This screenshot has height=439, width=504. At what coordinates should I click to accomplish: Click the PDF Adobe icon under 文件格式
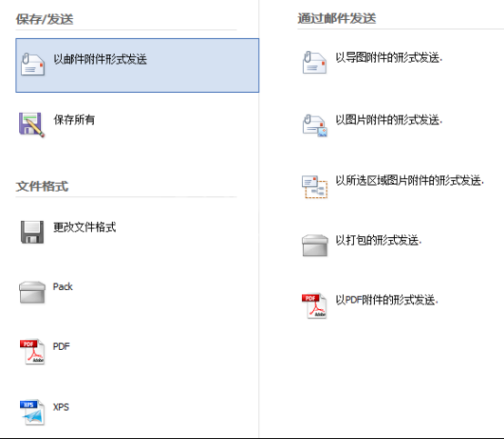click(32, 352)
